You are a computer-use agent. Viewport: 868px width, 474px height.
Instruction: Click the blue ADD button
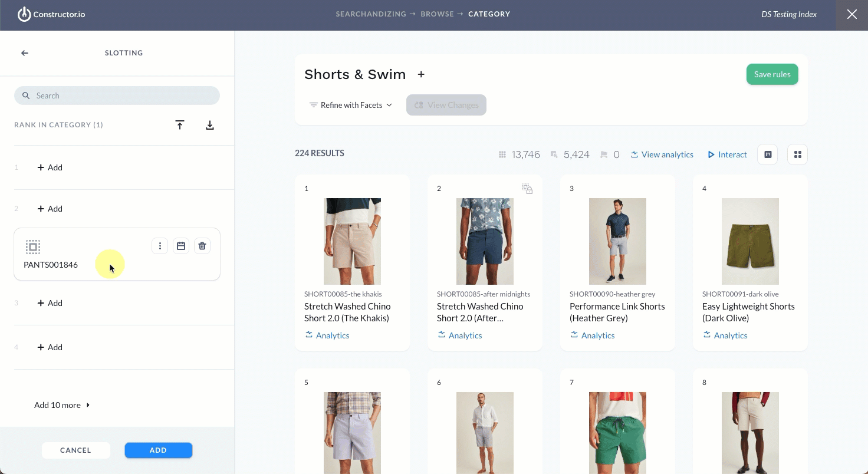tap(158, 450)
